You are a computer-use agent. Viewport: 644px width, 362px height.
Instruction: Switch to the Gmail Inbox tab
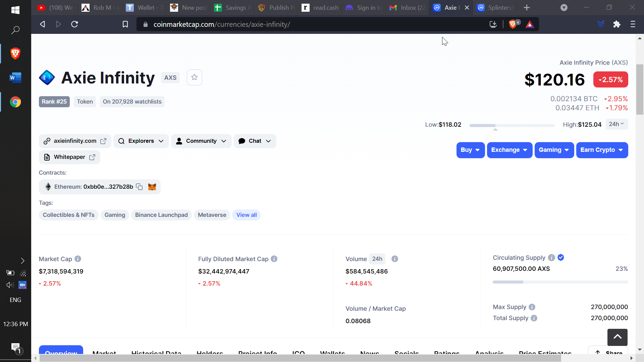point(408,8)
